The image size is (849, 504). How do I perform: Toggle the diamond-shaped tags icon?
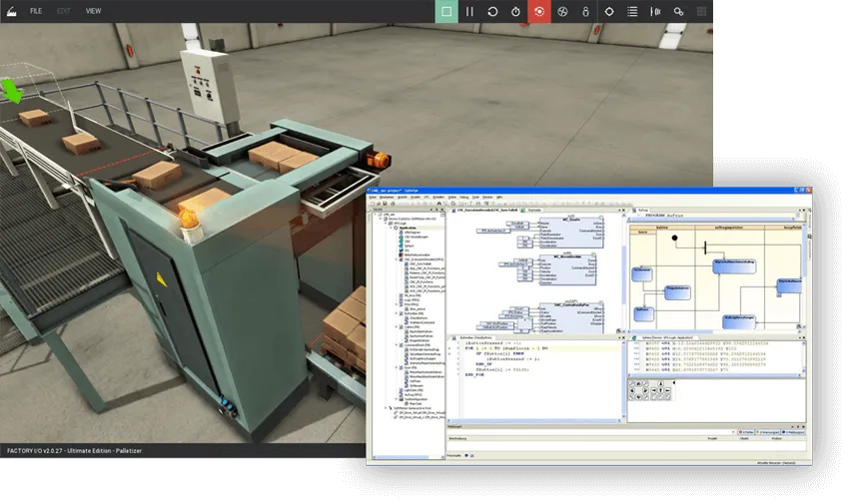609,11
